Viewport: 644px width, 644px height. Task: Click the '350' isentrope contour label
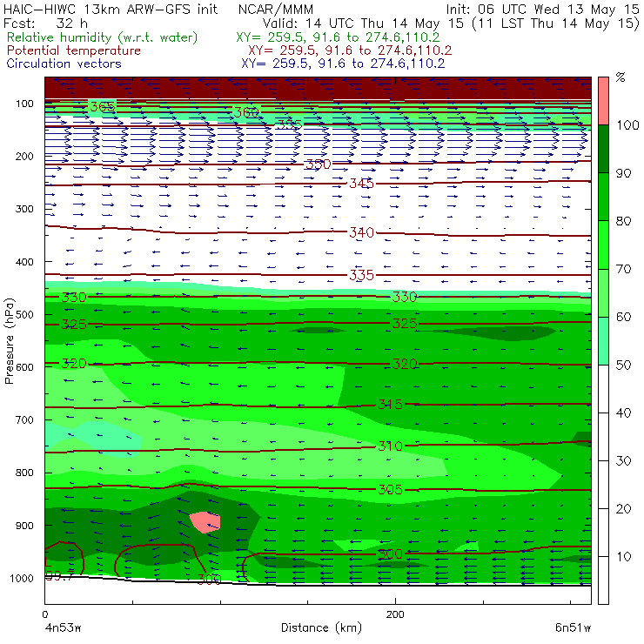[x=319, y=164]
